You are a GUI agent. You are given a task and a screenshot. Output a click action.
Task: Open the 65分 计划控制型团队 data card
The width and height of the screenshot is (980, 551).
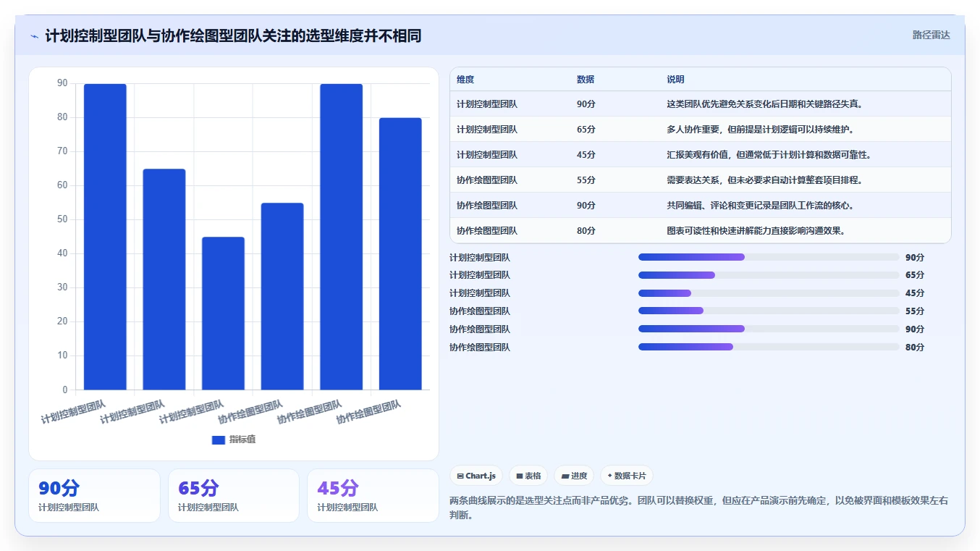click(x=233, y=495)
